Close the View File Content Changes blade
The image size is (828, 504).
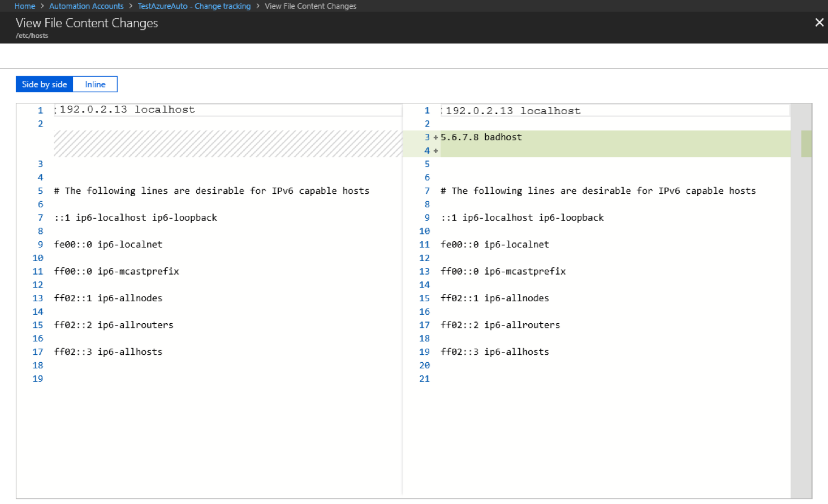tap(819, 22)
